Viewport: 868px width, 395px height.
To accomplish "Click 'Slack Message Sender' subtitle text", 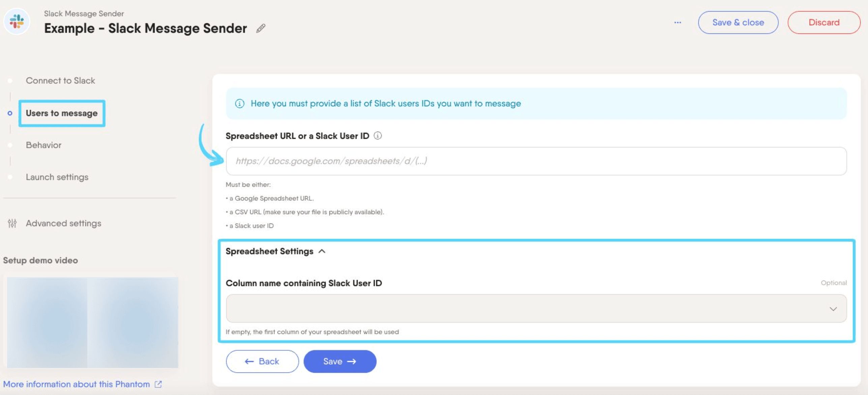I will click(84, 14).
